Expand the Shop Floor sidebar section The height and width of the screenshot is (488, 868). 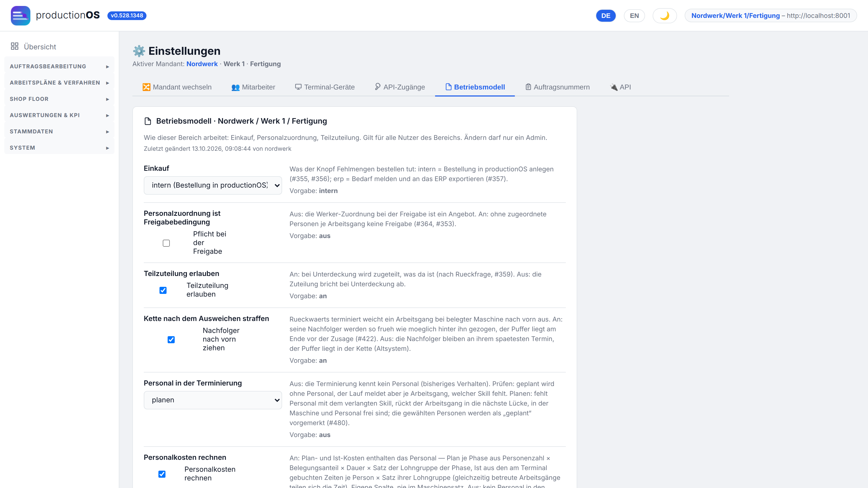tap(59, 99)
